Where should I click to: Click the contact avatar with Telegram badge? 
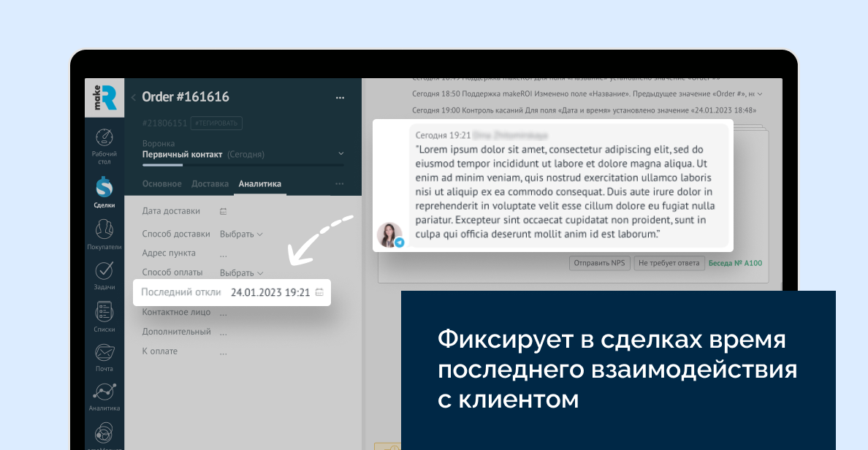(389, 234)
